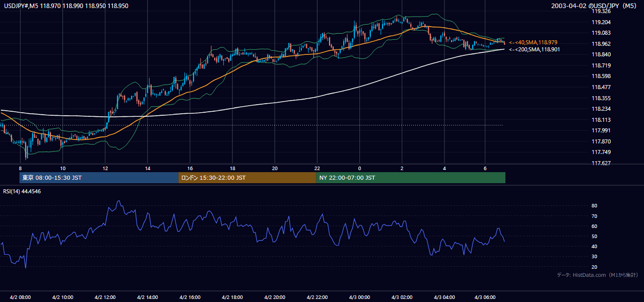Image resolution: width=644 pixels, height=302 pixels.
Task: Click the 200 SMA 118.901 white label
Action: click(x=534, y=49)
